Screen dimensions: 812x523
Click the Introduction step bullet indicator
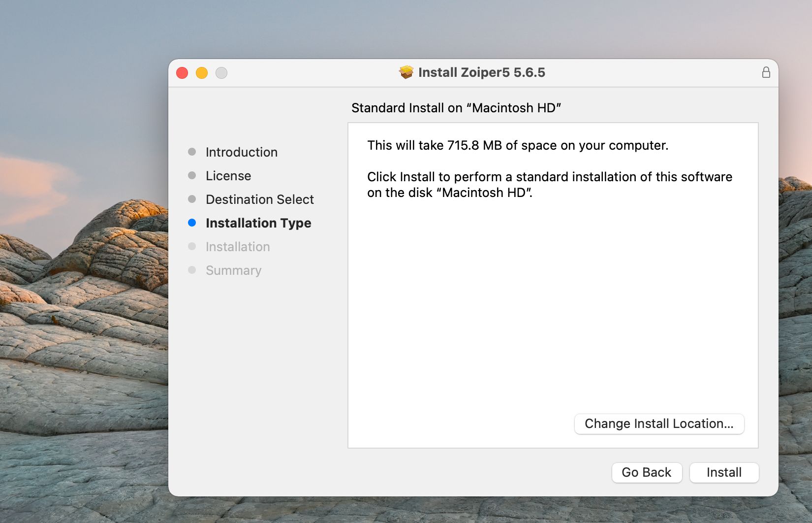192,152
